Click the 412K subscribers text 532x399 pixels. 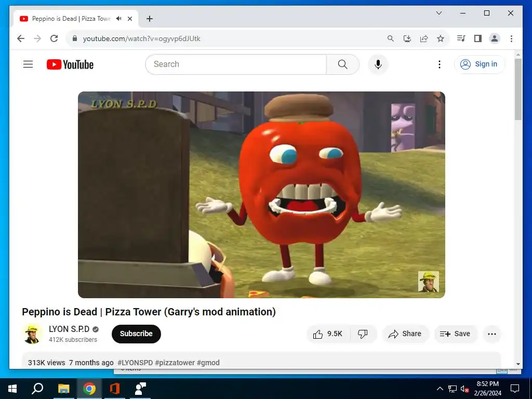point(73,340)
